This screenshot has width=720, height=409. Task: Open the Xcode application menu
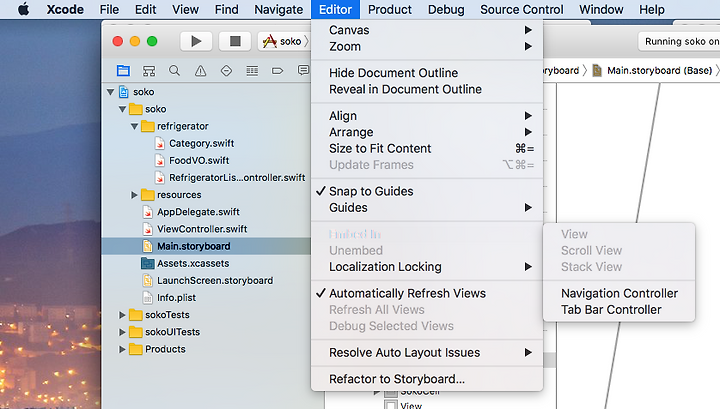65,9
